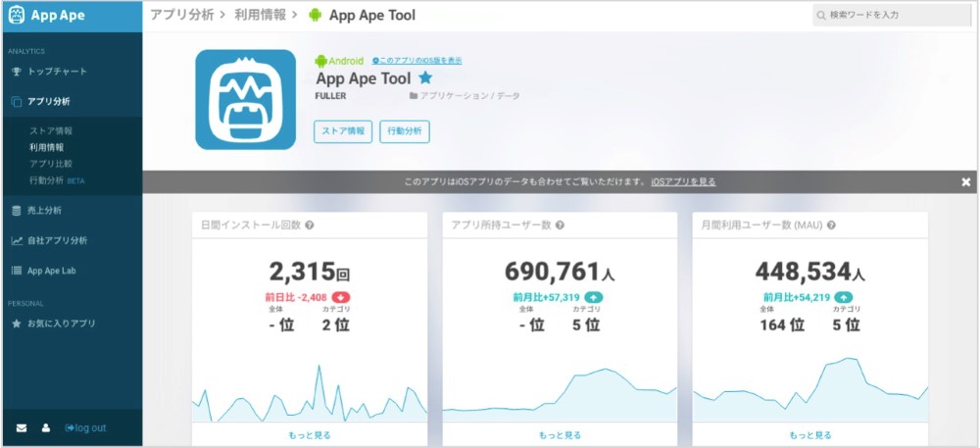This screenshot has height=448, width=980.
Task: Click the mail envelope icon
Action: click(22, 428)
